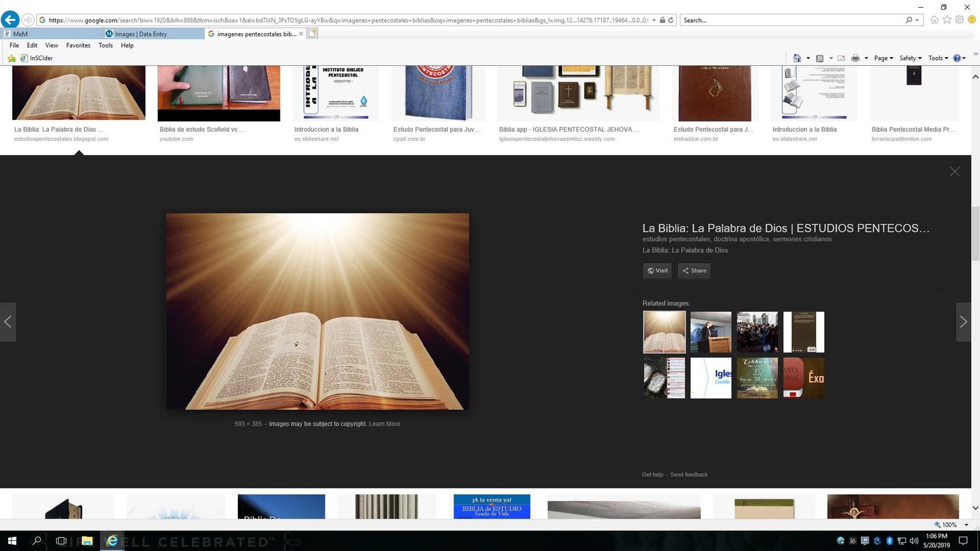This screenshot has width=980, height=551.
Task: Expand the Page dropdown menu
Action: 883,58
